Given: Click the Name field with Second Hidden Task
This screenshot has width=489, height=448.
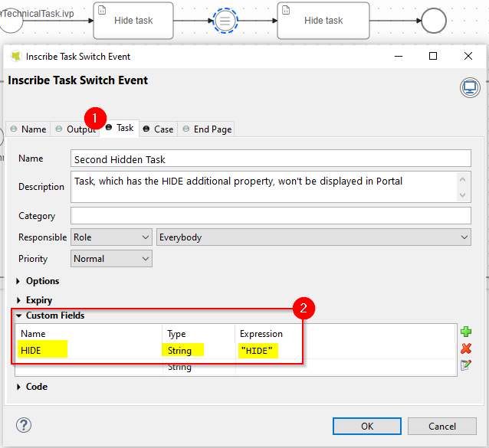Looking at the screenshot, I should click(270, 159).
